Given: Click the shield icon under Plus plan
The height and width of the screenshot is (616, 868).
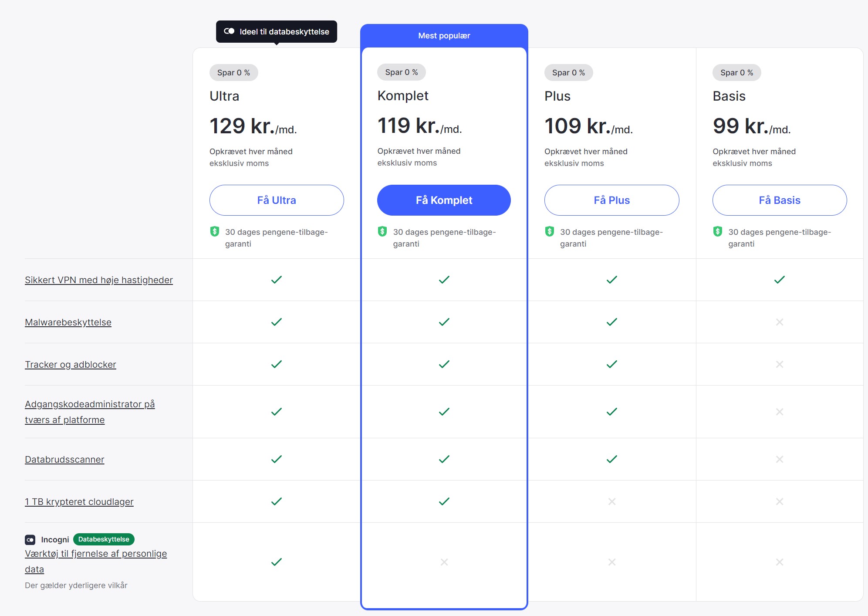Looking at the screenshot, I should (550, 231).
